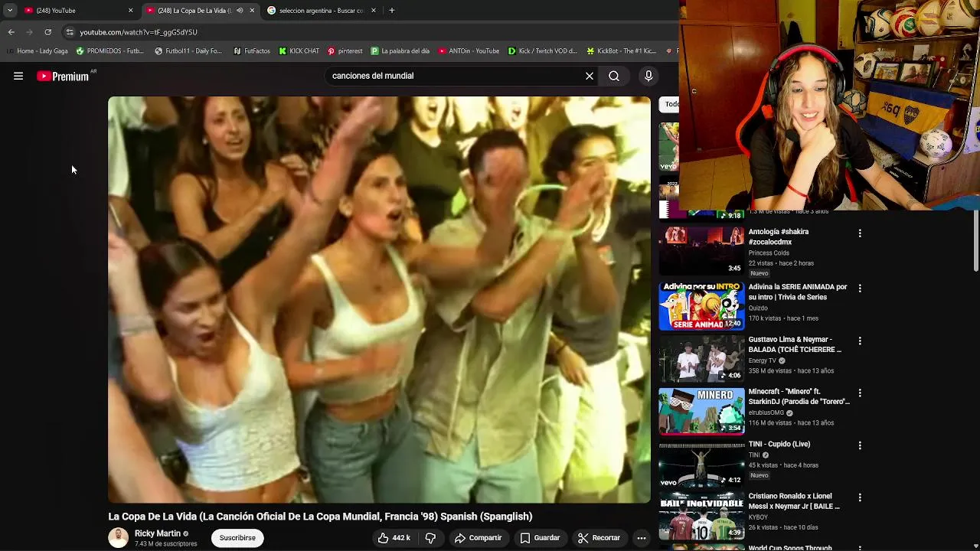
Task: Open Home - Lady Gaga bookmark
Action: coord(37,51)
